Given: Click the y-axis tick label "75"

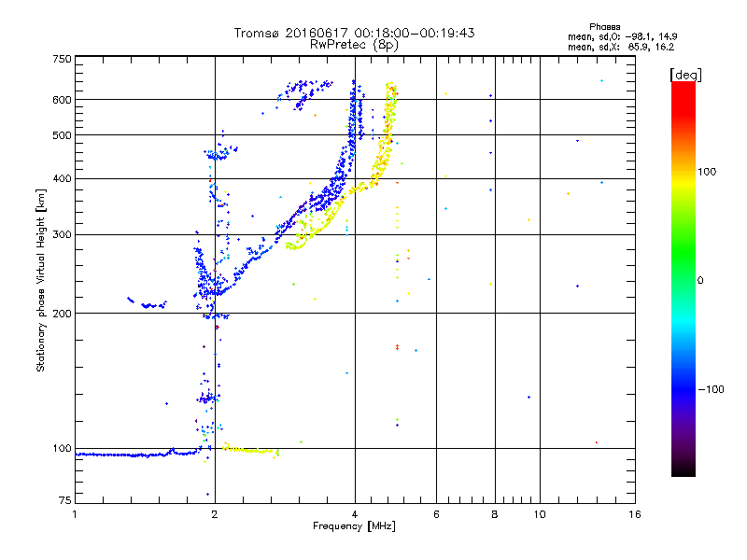Looking at the screenshot, I should click(65, 500).
